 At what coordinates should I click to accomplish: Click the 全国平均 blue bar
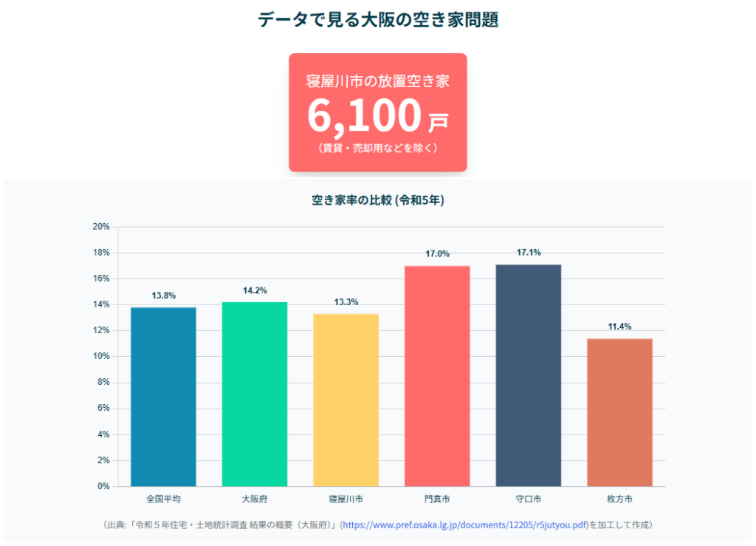(x=163, y=396)
